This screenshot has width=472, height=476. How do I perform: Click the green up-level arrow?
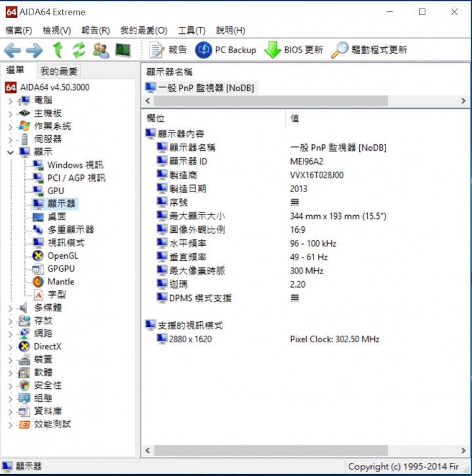[x=58, y=50]
